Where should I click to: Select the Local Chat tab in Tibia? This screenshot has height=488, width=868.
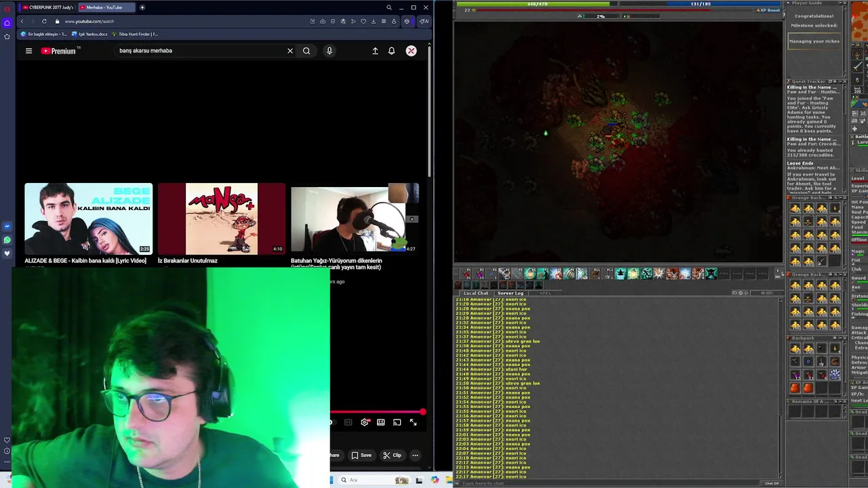tap(476, 293)
